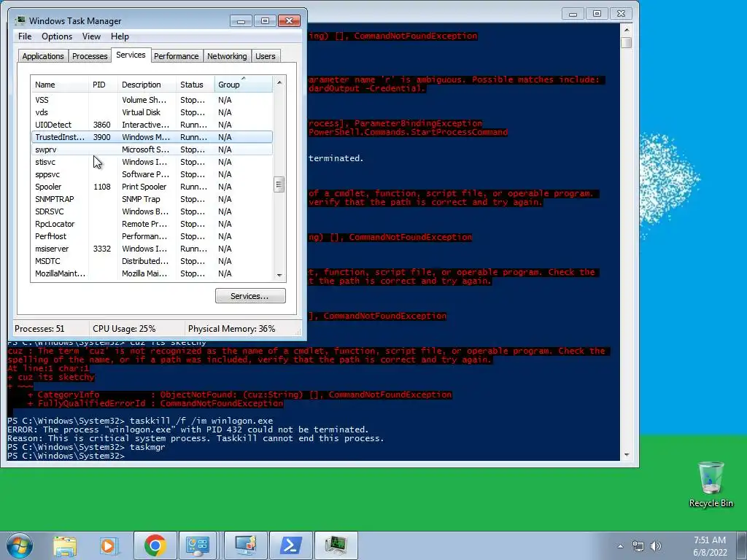This screenshot has height=560, width=747.
Task: Switch to the Applications tab
Action: [43, 56]
